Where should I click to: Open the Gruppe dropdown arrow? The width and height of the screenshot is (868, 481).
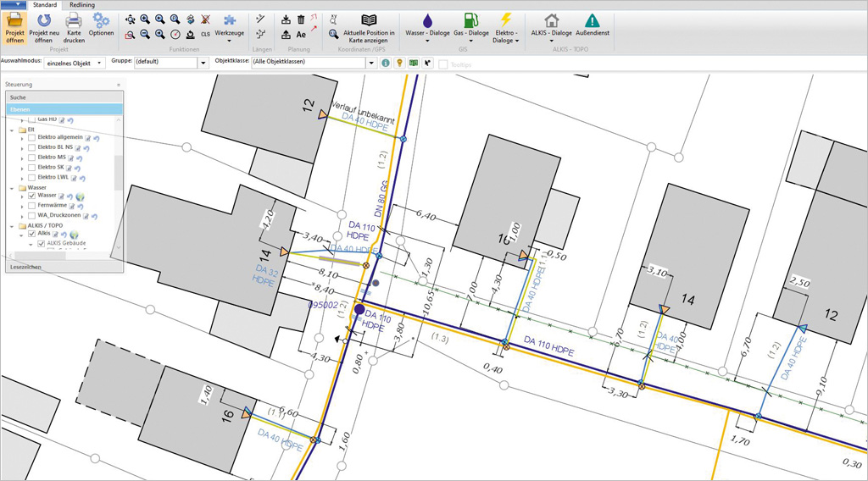[203, 63]
